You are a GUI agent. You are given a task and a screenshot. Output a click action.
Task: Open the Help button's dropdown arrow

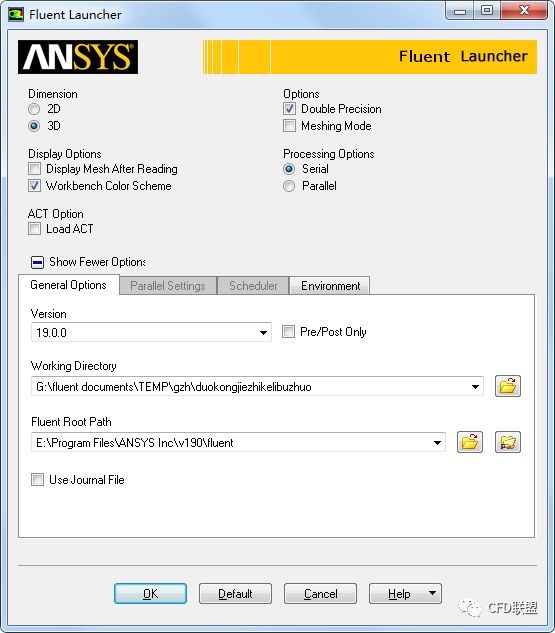432,593
